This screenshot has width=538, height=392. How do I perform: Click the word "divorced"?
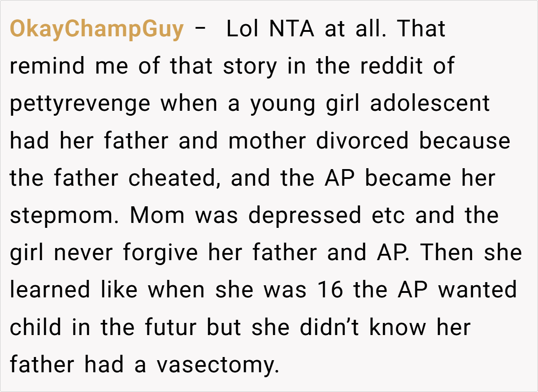(362, 141)
